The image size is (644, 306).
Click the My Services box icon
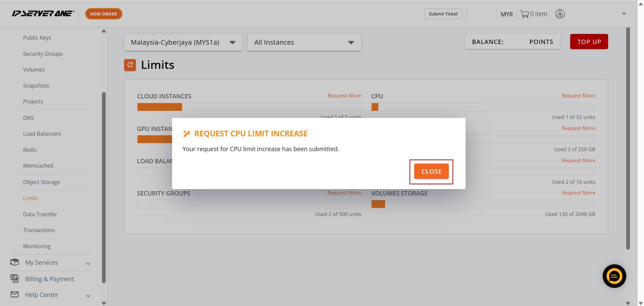(x=14, y=262)
